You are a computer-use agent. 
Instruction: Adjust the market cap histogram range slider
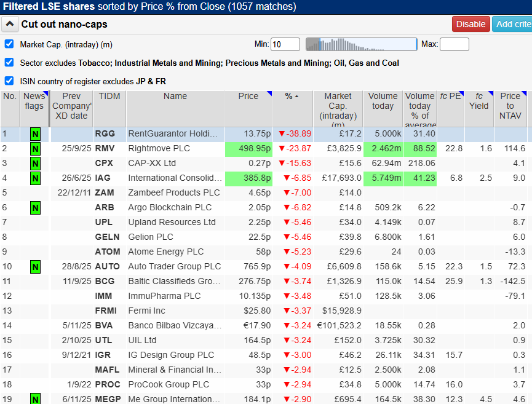click(362, 44)
